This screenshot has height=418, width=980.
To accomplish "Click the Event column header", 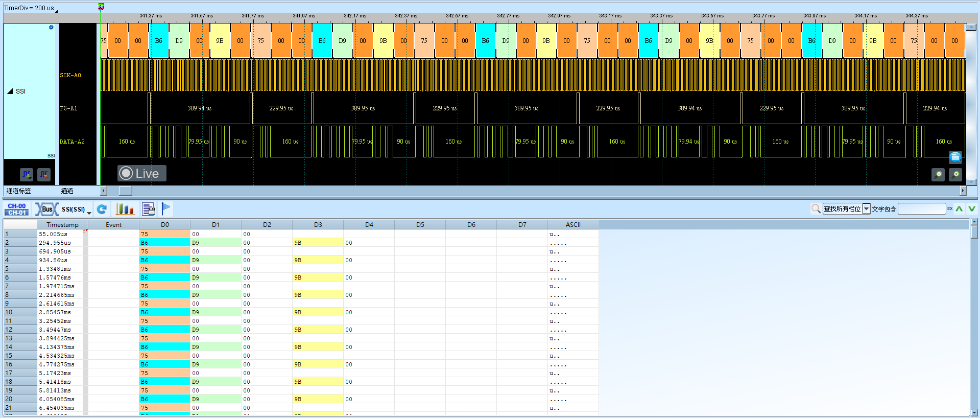I will point(113,225).
